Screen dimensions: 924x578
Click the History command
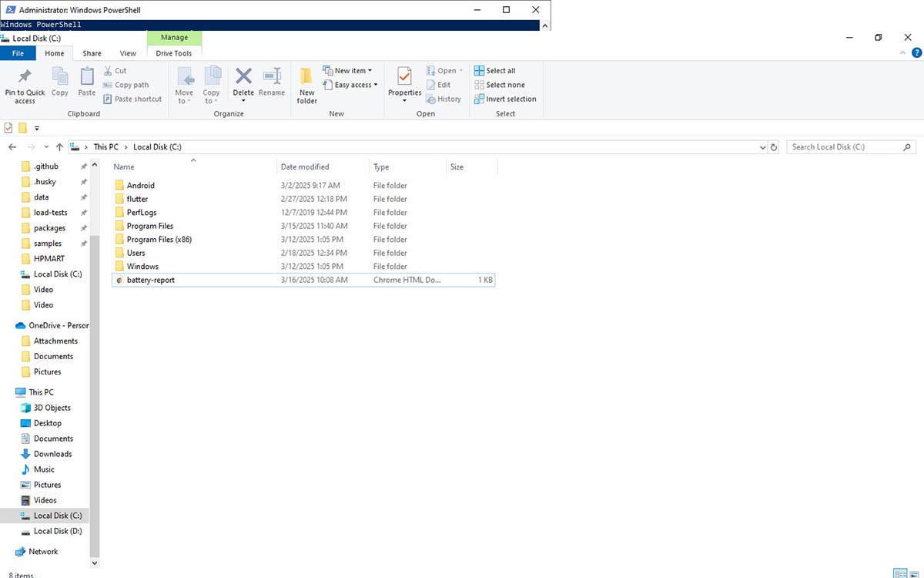point(444,99)
